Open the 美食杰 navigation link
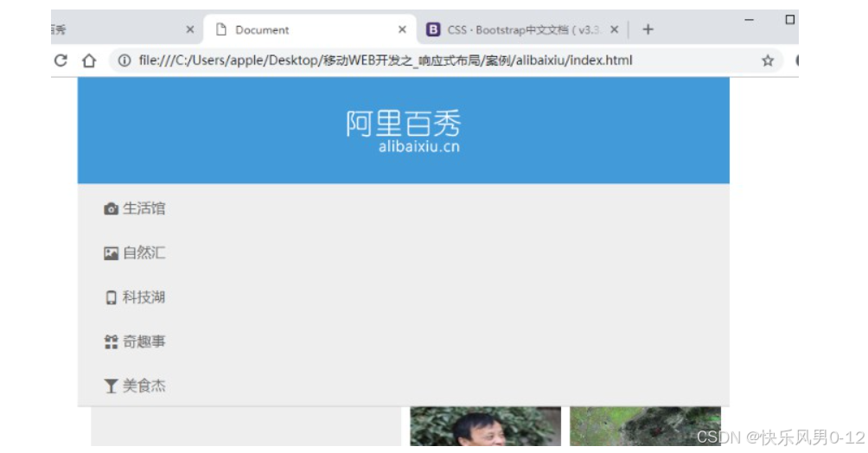868x453 pixels. point(135,386)
